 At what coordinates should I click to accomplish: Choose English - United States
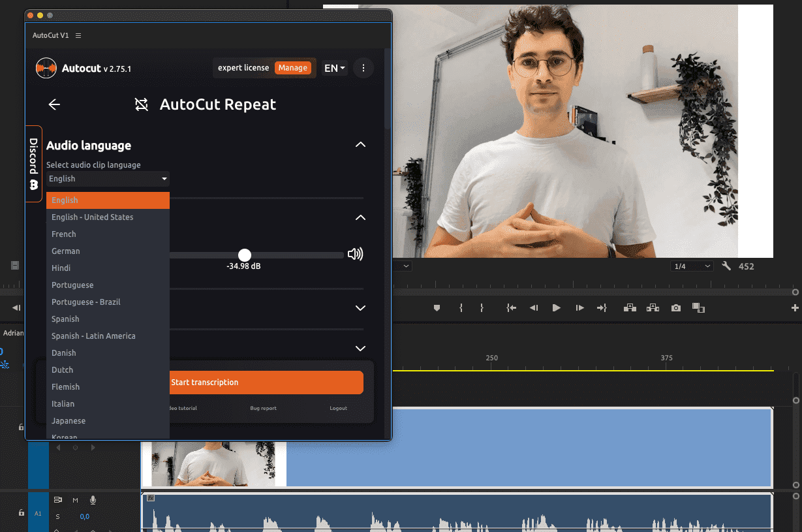(108, 217)
